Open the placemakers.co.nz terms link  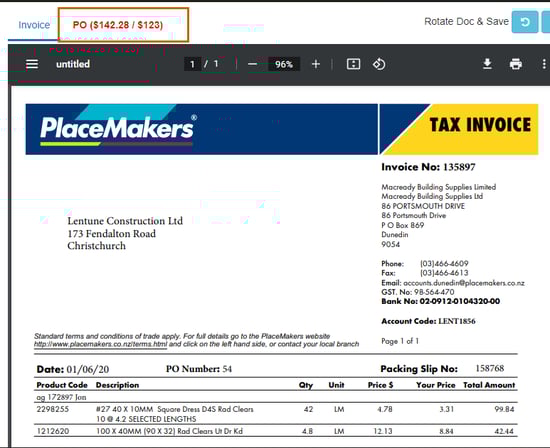(x=101, y=344)
